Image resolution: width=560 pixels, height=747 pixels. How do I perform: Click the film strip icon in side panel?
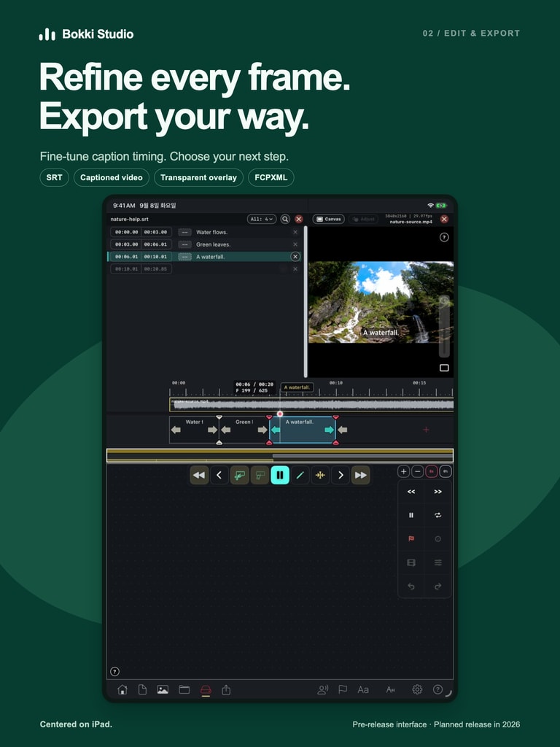(411, 562)
